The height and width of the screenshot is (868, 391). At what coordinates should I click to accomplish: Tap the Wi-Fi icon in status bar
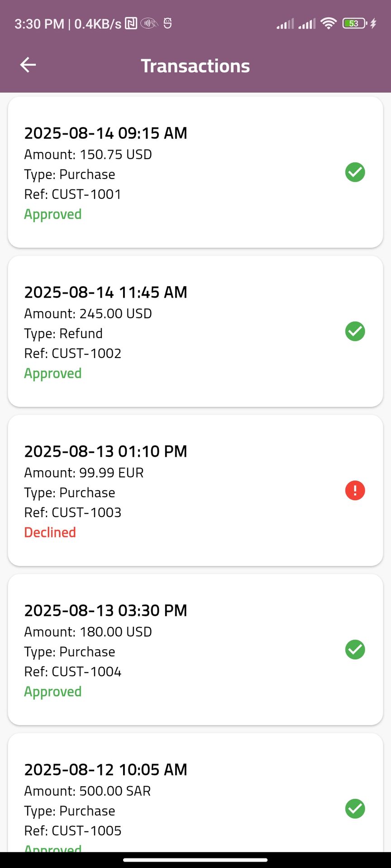point(329,24)
